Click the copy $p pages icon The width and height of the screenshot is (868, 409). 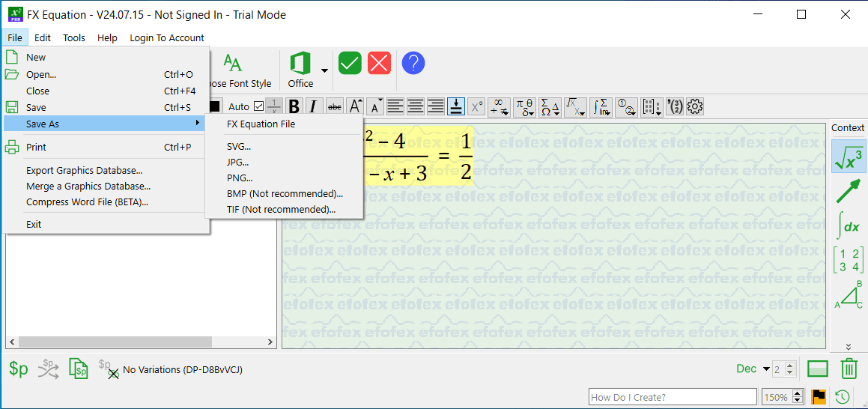79,369
